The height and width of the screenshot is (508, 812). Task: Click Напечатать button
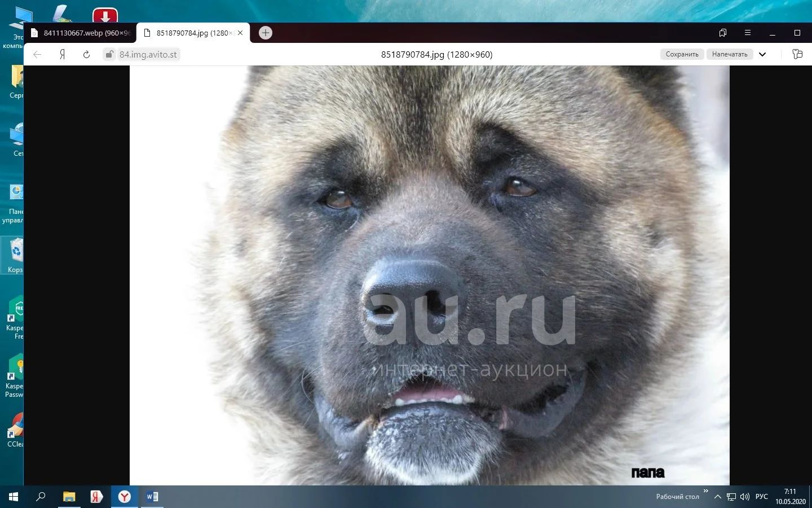pos(730,54)
